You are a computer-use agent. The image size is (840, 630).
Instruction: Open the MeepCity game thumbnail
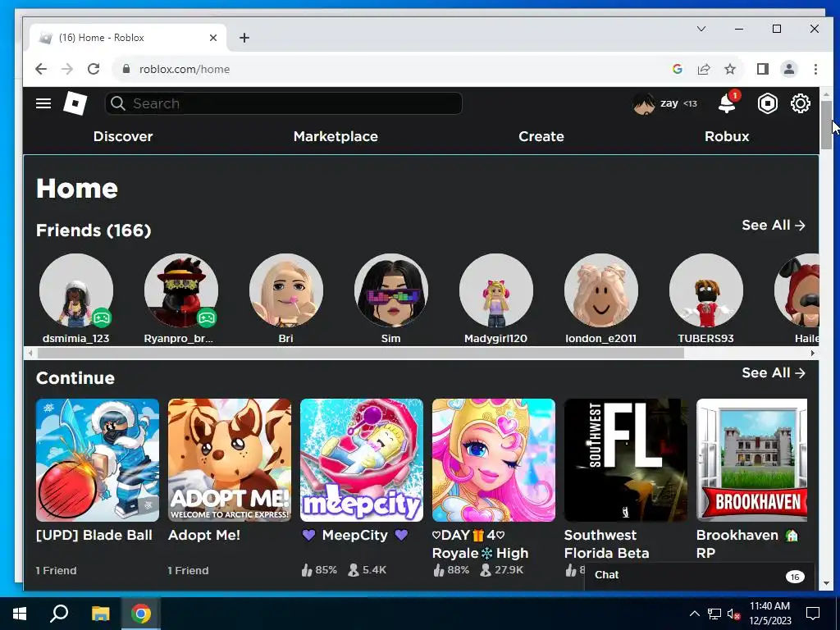pyautogui.click(x=362, y=460)
